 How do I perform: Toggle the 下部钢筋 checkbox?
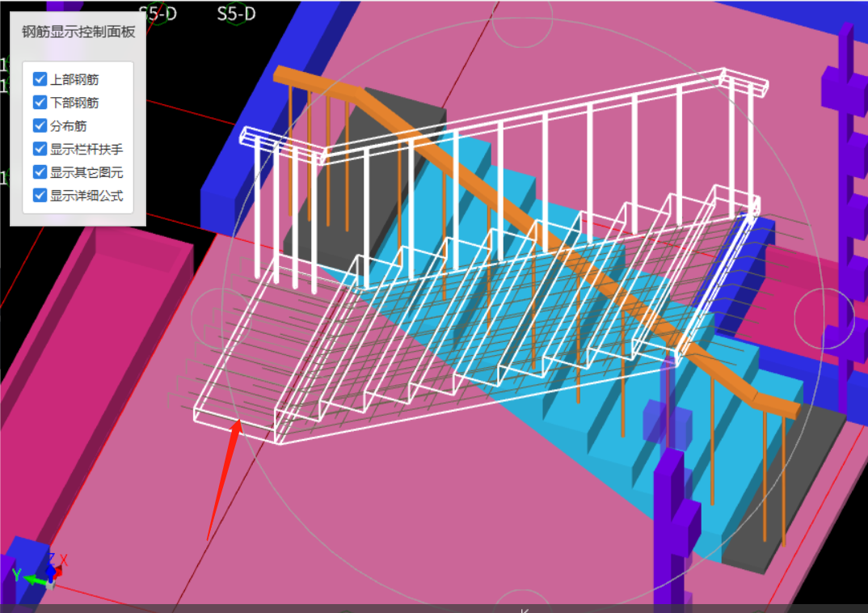click(x=40, y=103)
